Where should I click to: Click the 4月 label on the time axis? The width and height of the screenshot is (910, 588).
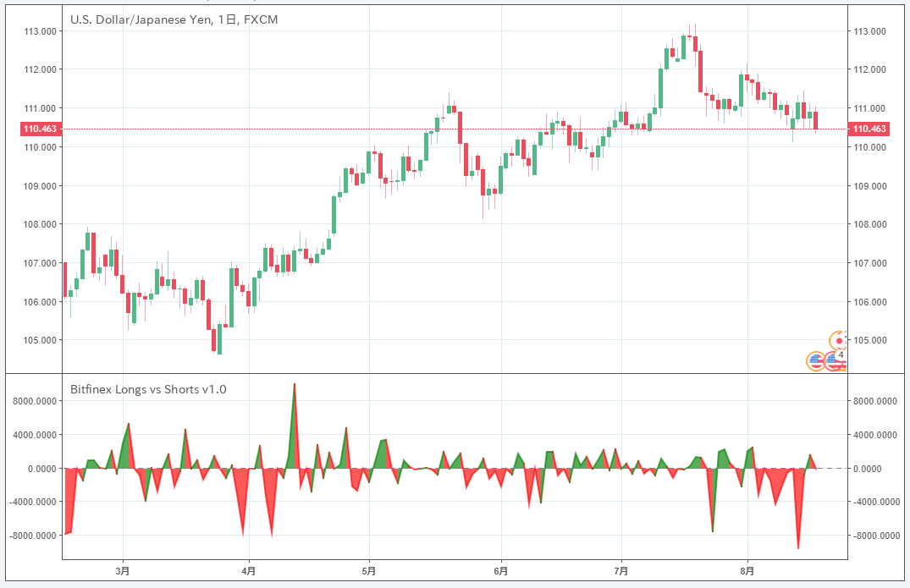[x=248, y=571]
